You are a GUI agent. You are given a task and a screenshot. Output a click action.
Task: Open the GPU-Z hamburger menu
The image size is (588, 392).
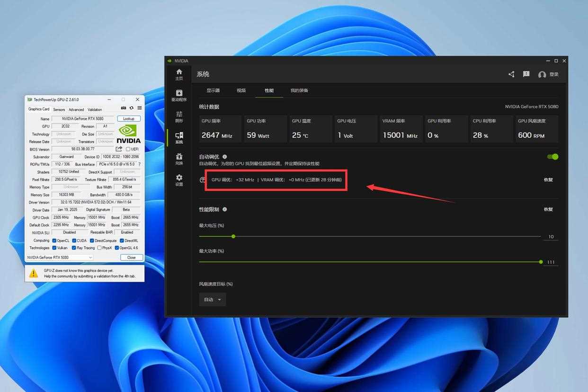[139, 108]
